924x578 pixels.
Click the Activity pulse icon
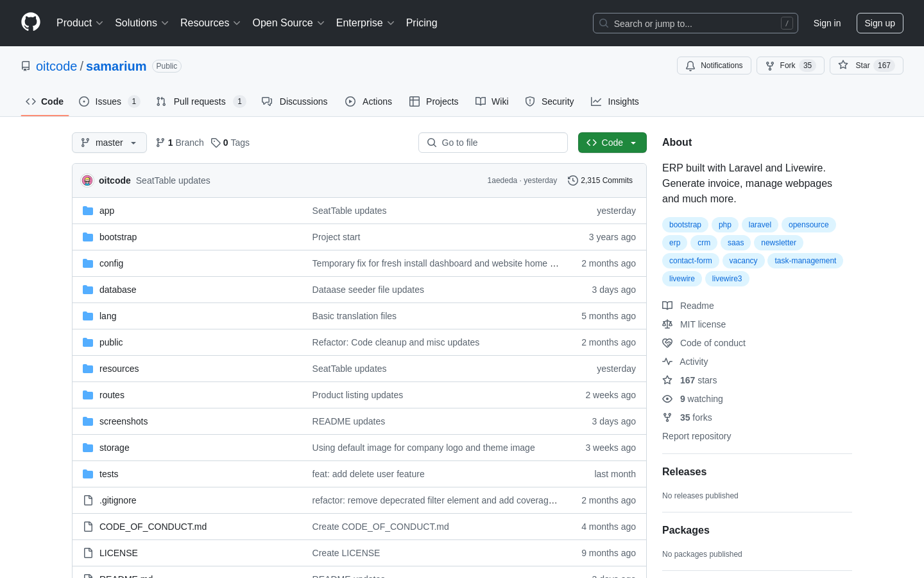click(x=667, y=362)
